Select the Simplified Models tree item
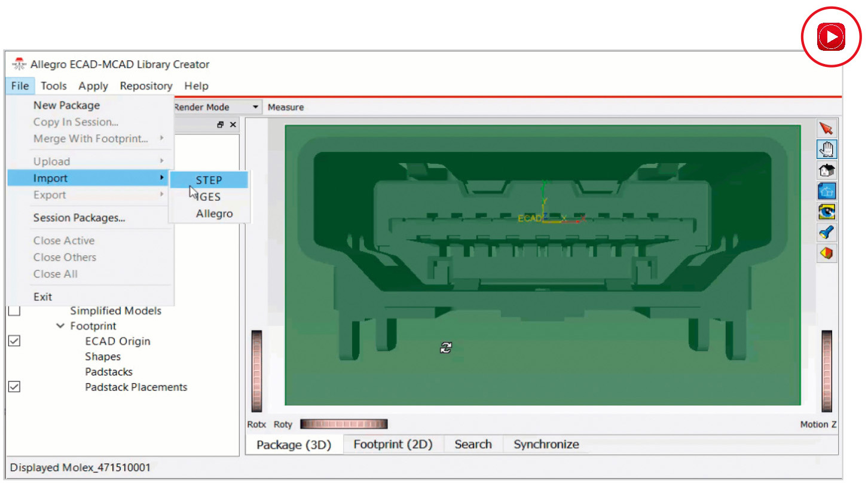The height and width of the screenshot is (483, 868). [115, 311]
